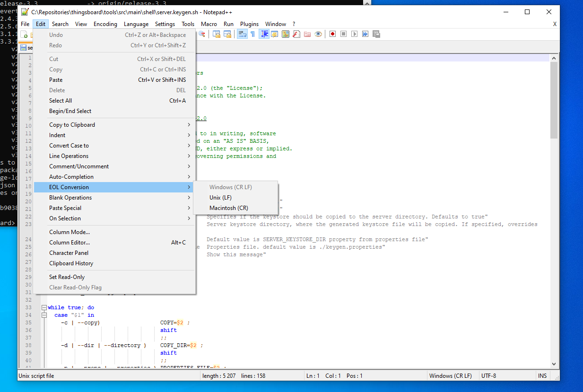The height and width of the screenshot is (392, 583).
Task: Toggle the indent guide toolbar icon
Action: coord(264,34)
